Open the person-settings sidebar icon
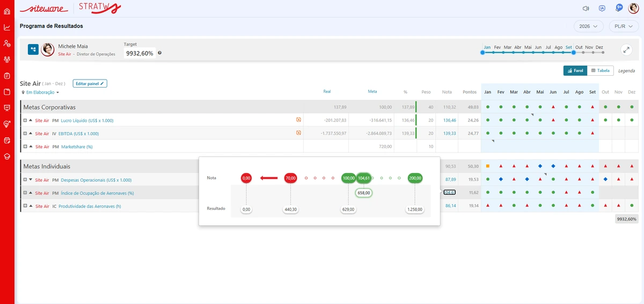644x304 pixels. click(7, 44)
